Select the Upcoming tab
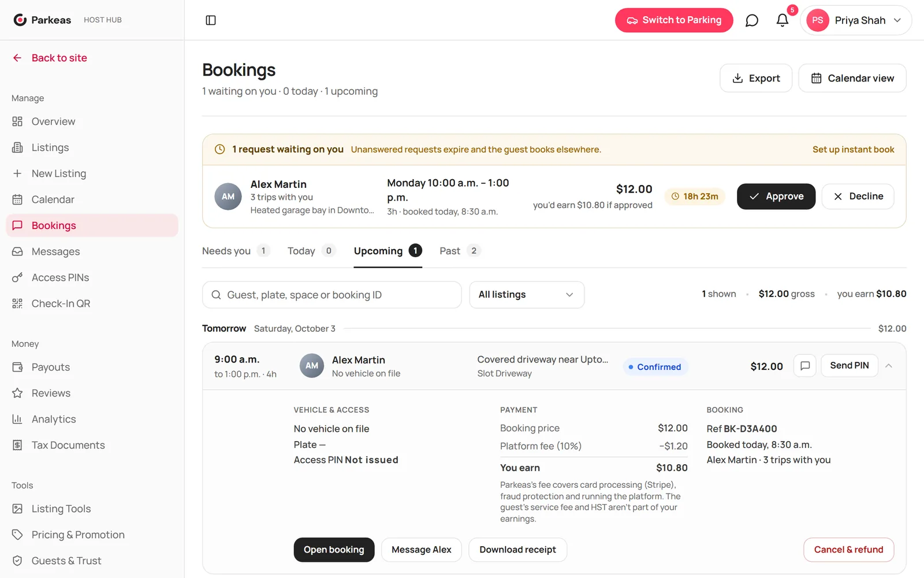 (x=388, y=251)
